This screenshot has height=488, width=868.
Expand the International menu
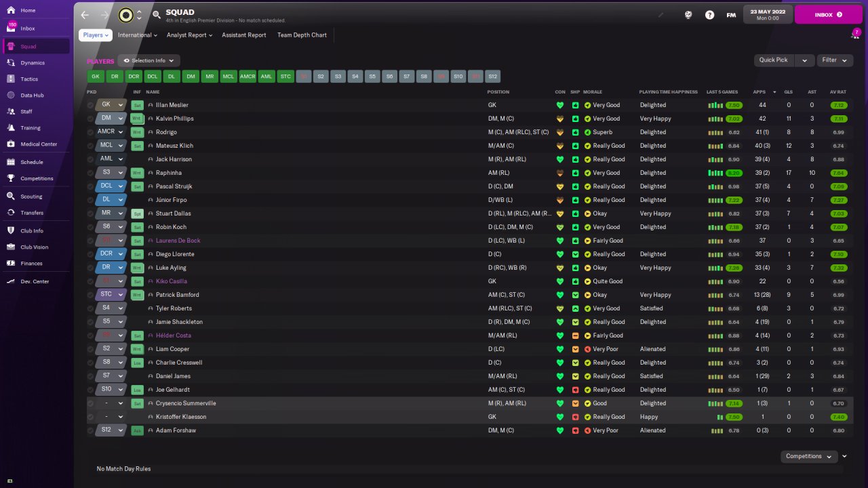tap(138, 35)
